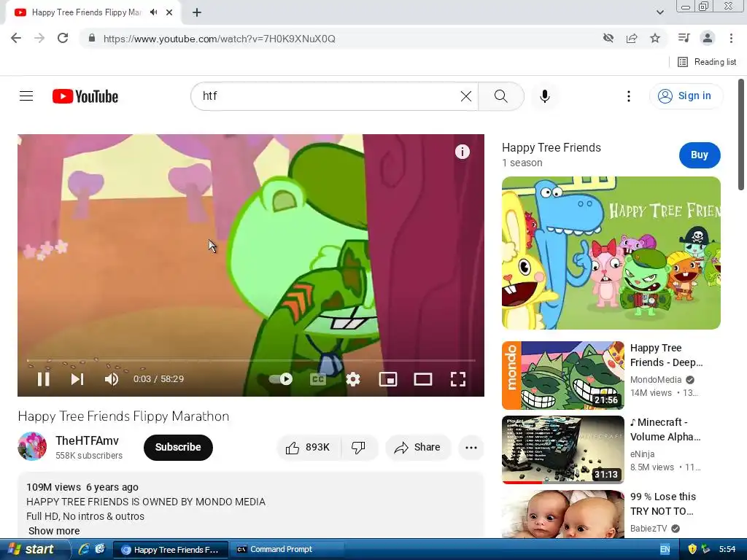Image resolution: width=747 pixels, height=560 pixels.
Task: Mute the tab using speaker icon
Action: [153, 12]
